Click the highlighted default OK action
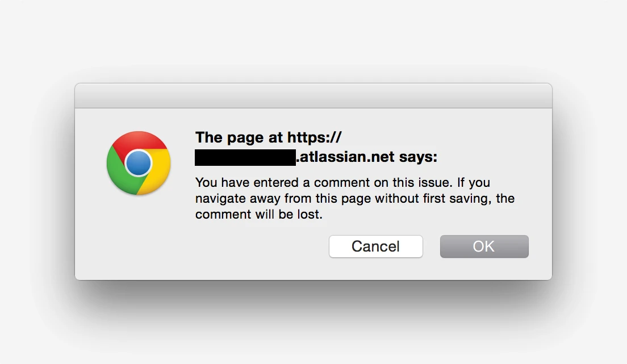This screenshot has width=627, height=364. 484,246
